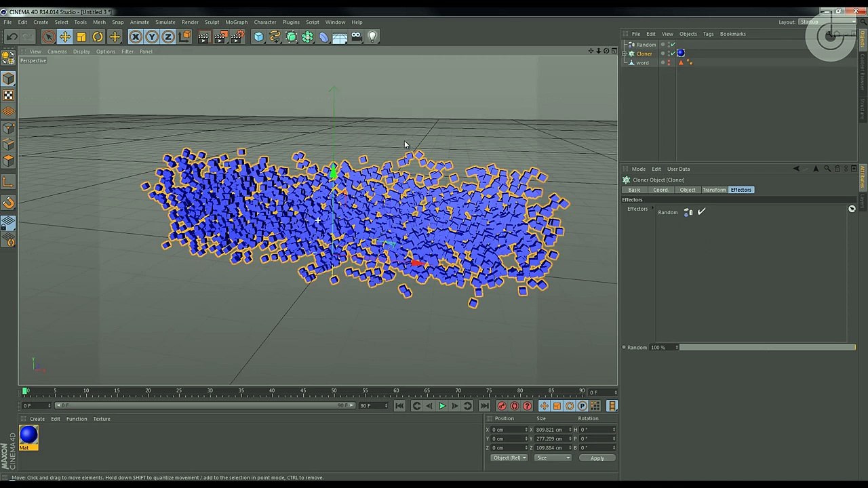Add a Cube primitive object
The image size is (868, 488).
coord(258,37)
